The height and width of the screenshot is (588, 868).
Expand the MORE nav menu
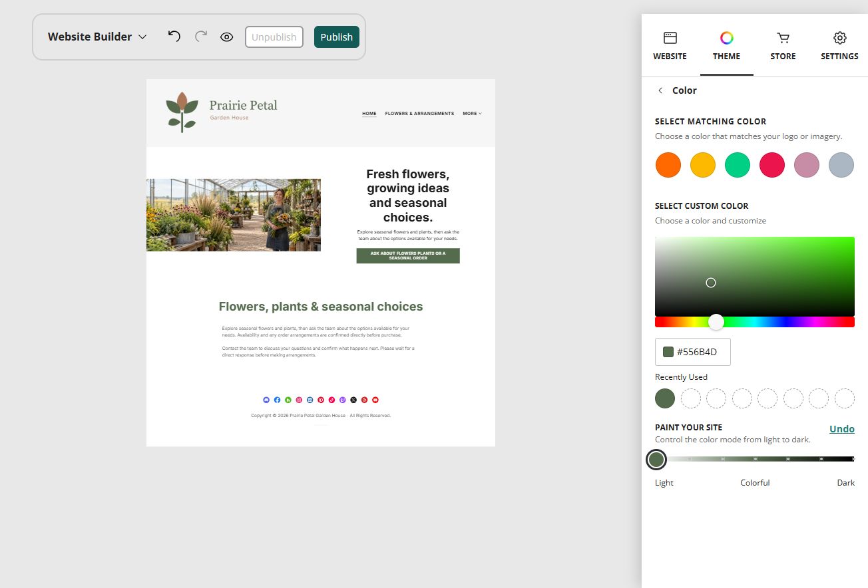[472, 114]
